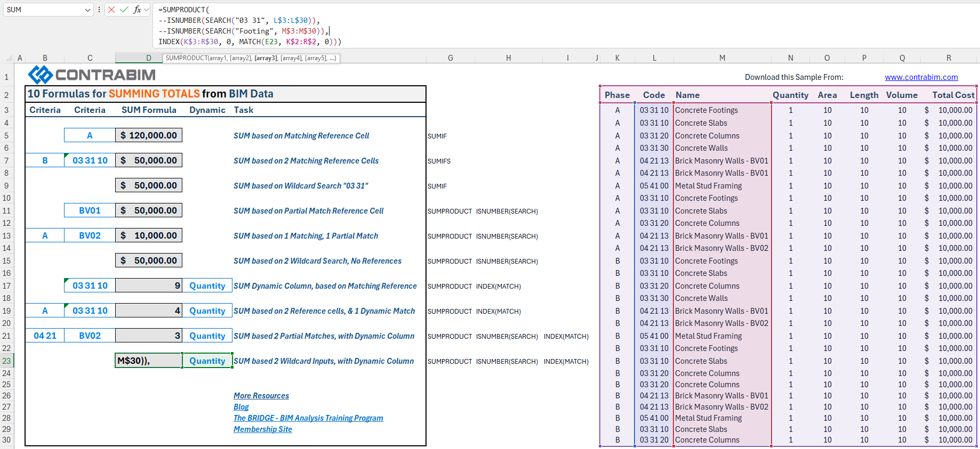Screen dimensions: 980x449
Task: Expand the Name Box dropdown arrow
Action: pyautogui.click(x=88, y=10)
